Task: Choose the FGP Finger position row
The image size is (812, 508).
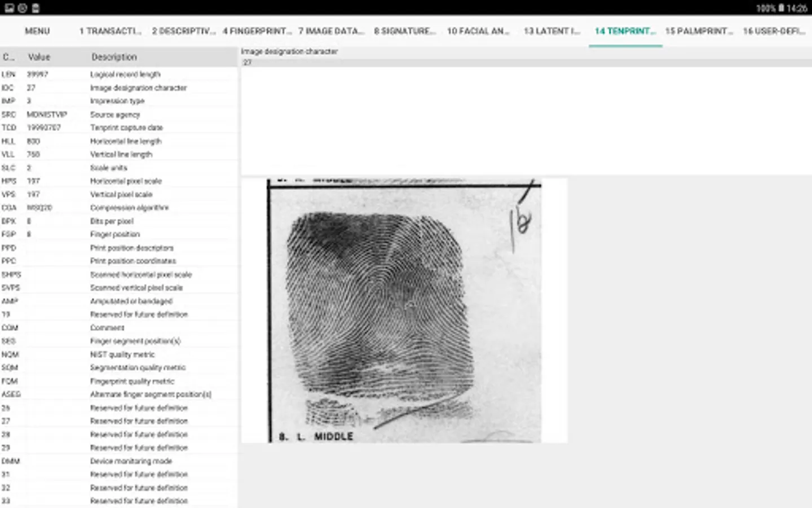Action: [118, 234]
